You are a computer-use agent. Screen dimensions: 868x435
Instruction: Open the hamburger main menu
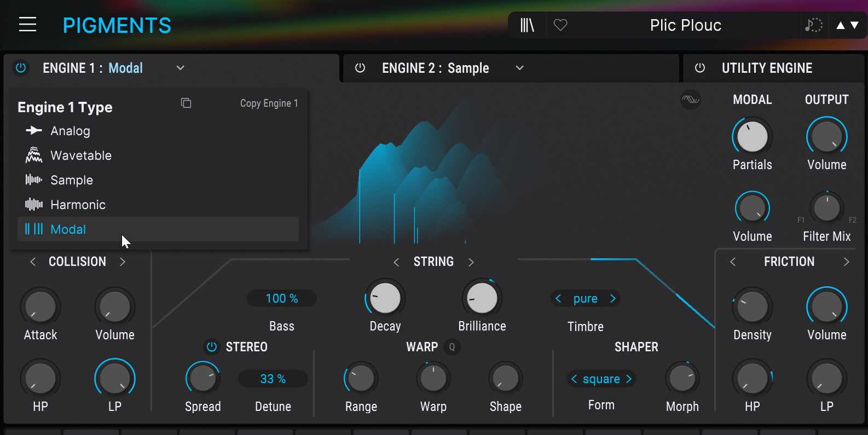tap(27, 25)
